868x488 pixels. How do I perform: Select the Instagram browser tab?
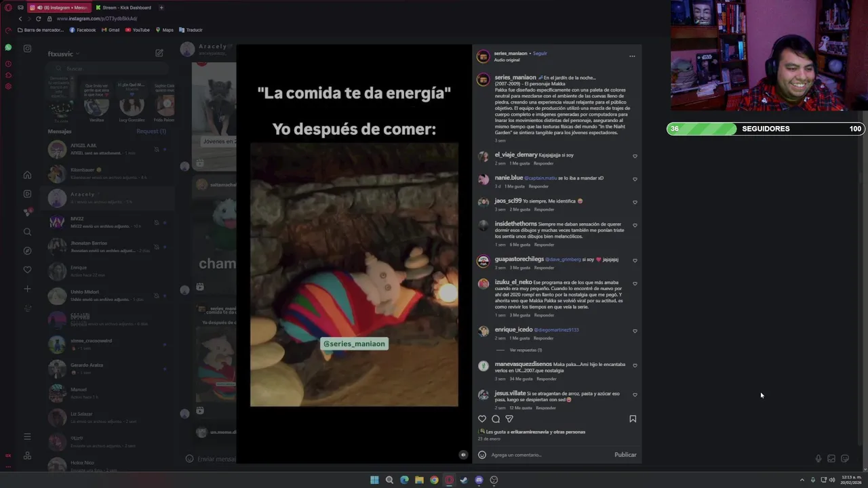tap(59, 7)
